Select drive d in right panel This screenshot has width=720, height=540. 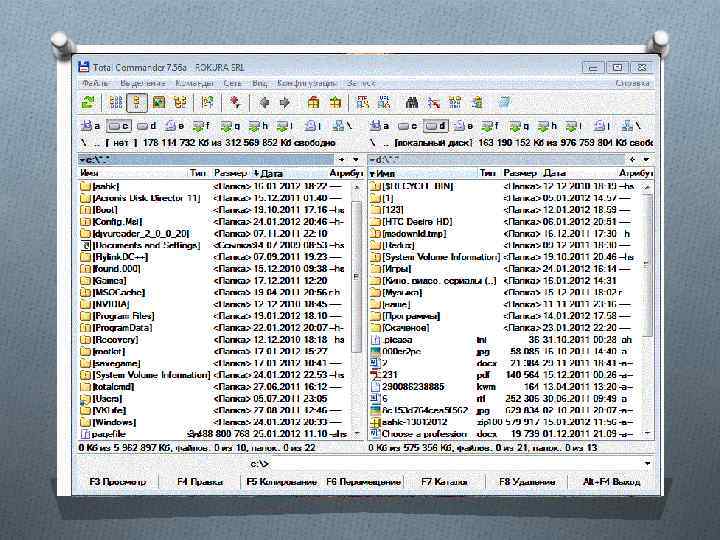[435, 125]
